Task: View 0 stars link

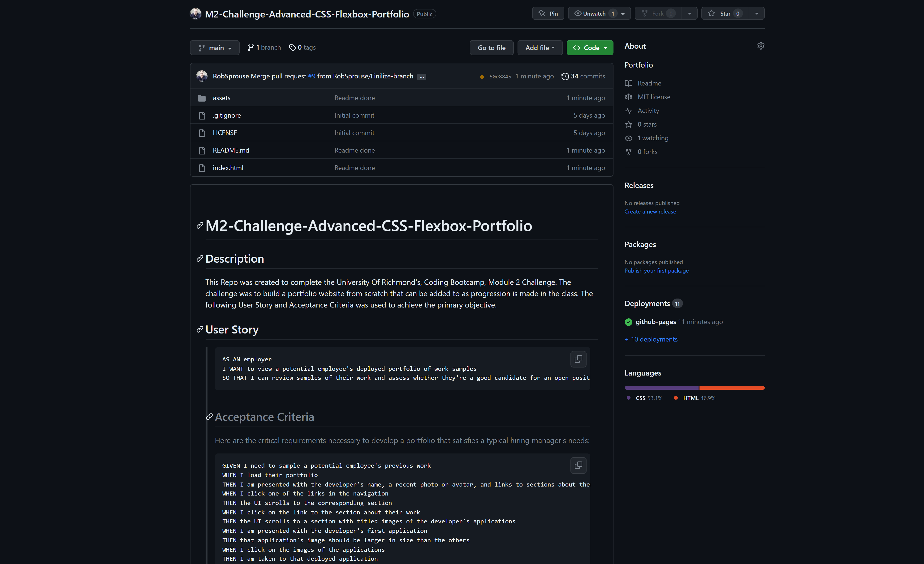Action: [647, 124]
